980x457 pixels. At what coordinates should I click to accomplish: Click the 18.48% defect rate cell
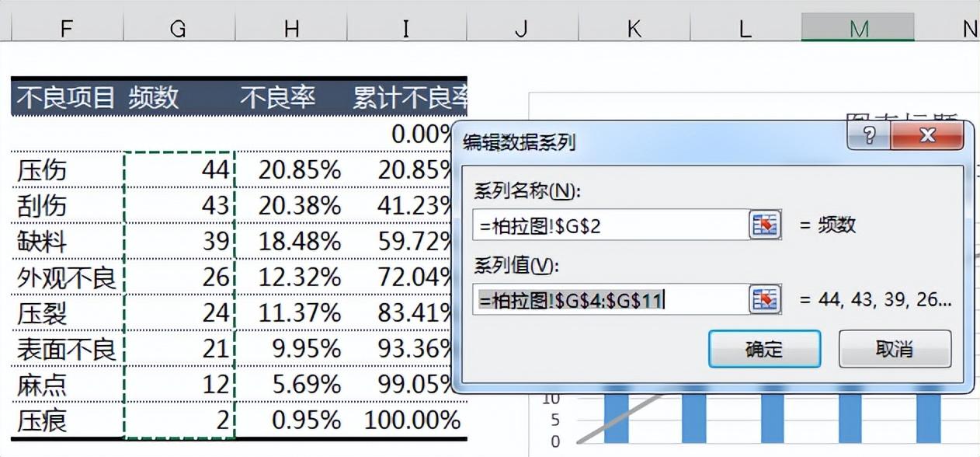[x=291, y=241]
